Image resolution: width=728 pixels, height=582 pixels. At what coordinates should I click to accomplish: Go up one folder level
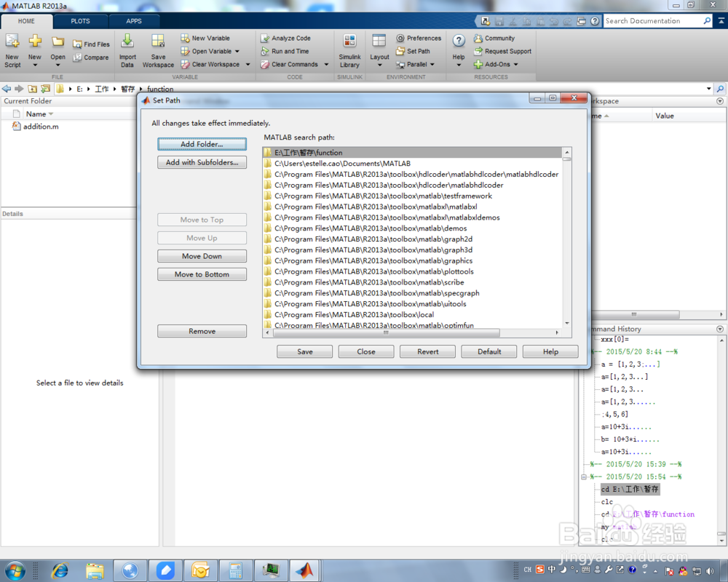tap(32, 89)
